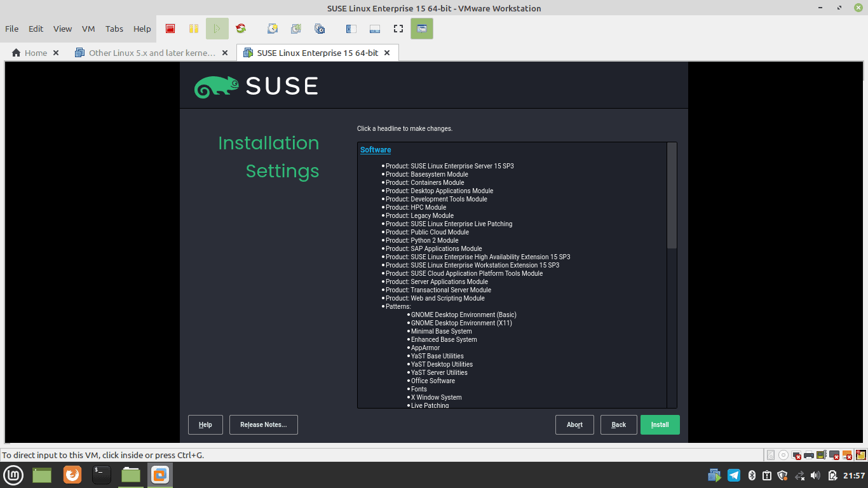Click the VMware Workstation taskbar icon
The width and height of the screenshot is (868, 488).
pos(160,475)
